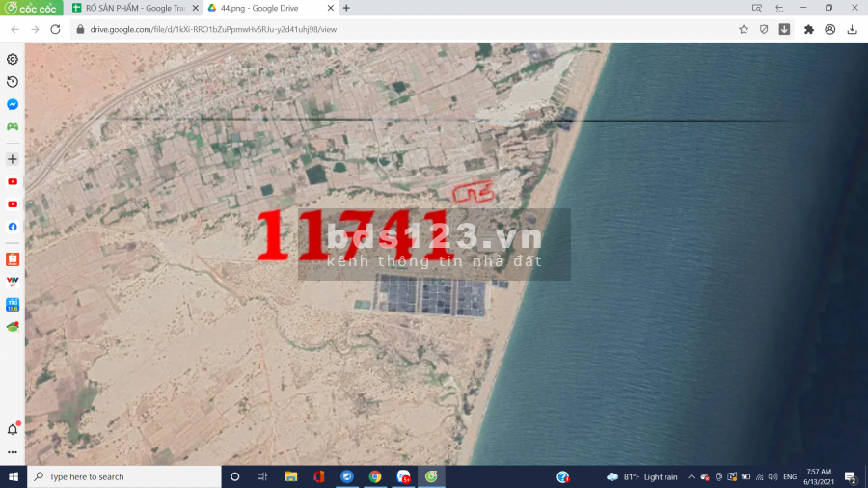
Task: Open the VTV Go sidebar shortcut
Action: tap(13, 282)
